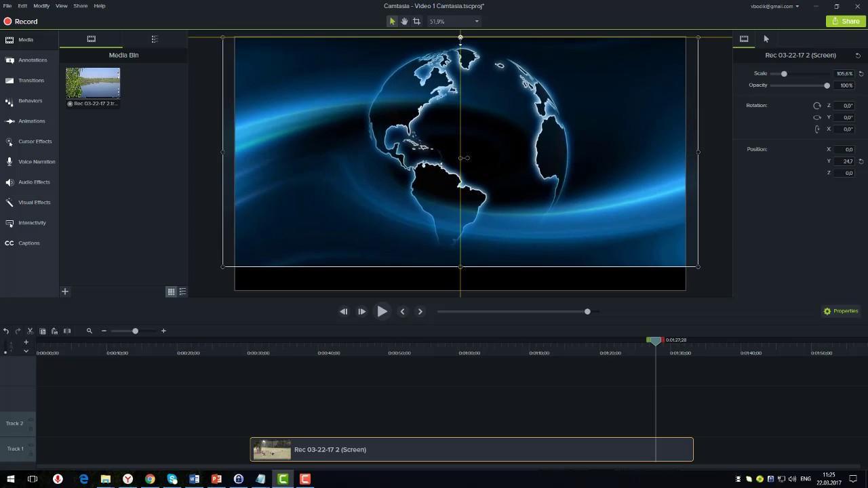The image size is (868, 488).
Task: Click the Paste icon on timeline toolbar
Action: click(54, 331)
